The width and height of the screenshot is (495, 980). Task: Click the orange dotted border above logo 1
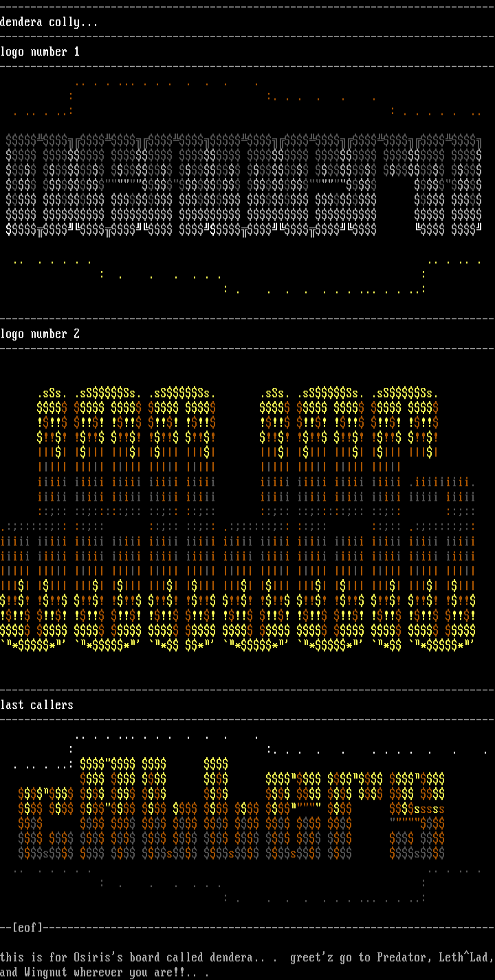click(x=165, y=85)
